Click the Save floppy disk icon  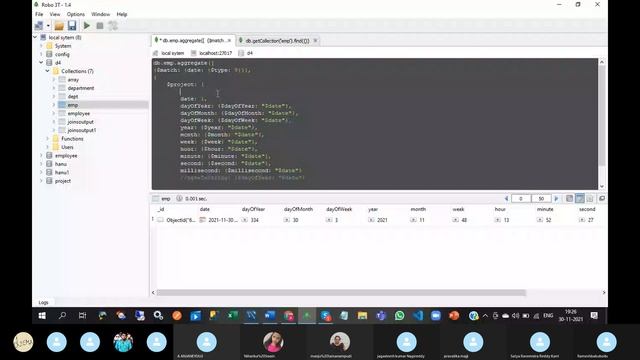(x=72, y=26)
